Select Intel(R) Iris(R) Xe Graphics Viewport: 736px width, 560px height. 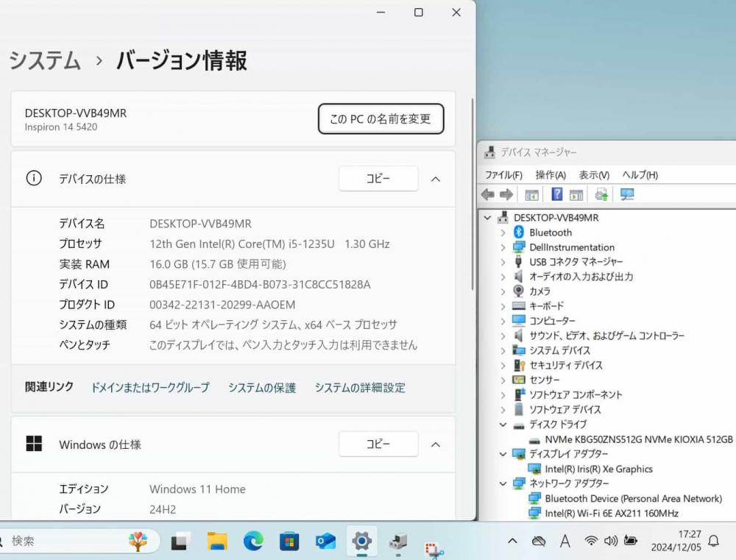click(598, 469)
